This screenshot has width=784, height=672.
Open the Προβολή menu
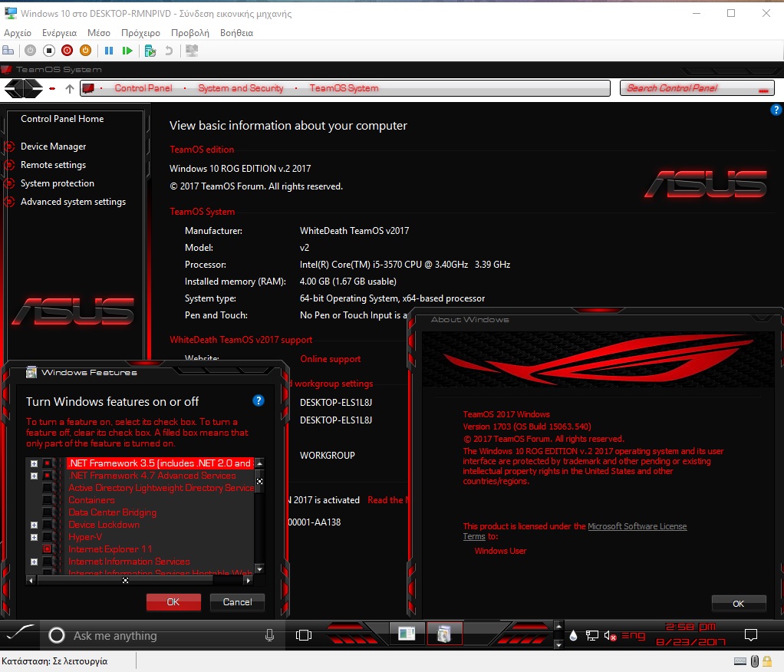pos(190,33)
